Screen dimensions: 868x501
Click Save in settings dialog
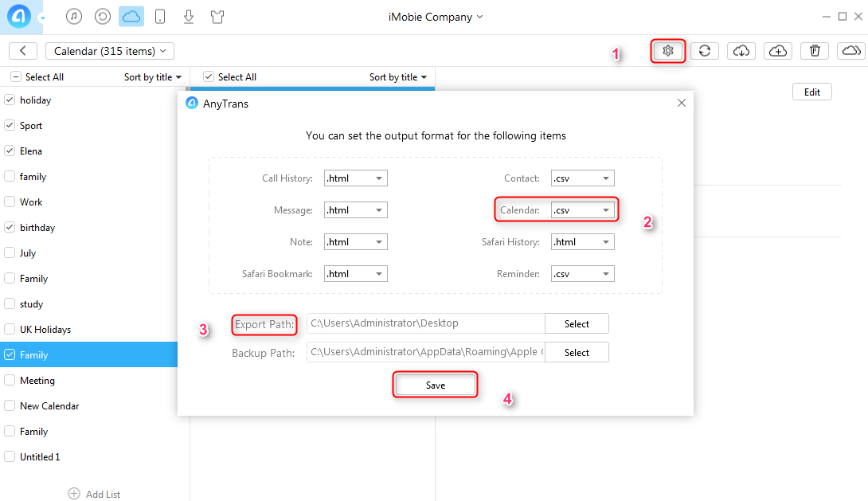pyautogui.click(x=435, y=385)
